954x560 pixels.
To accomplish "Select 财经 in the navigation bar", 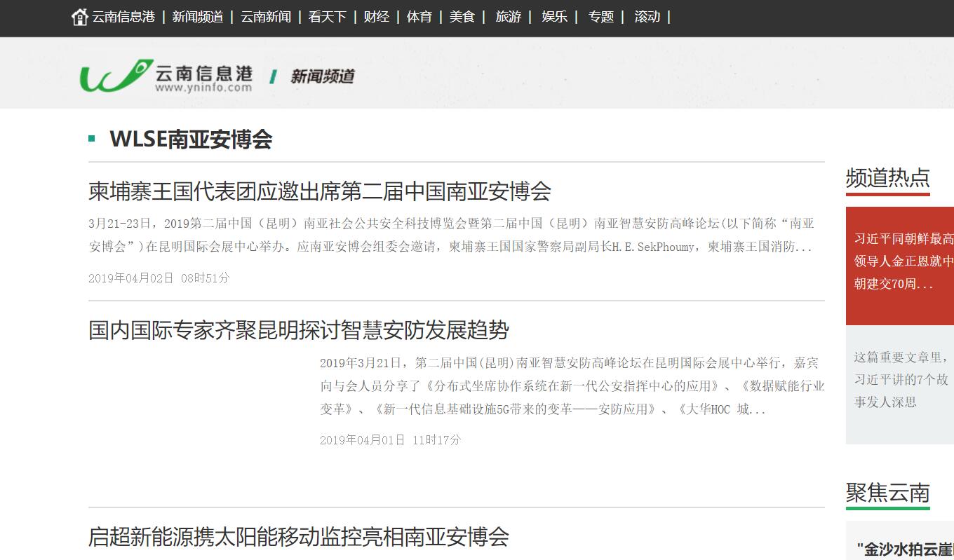I will (376, 17).
